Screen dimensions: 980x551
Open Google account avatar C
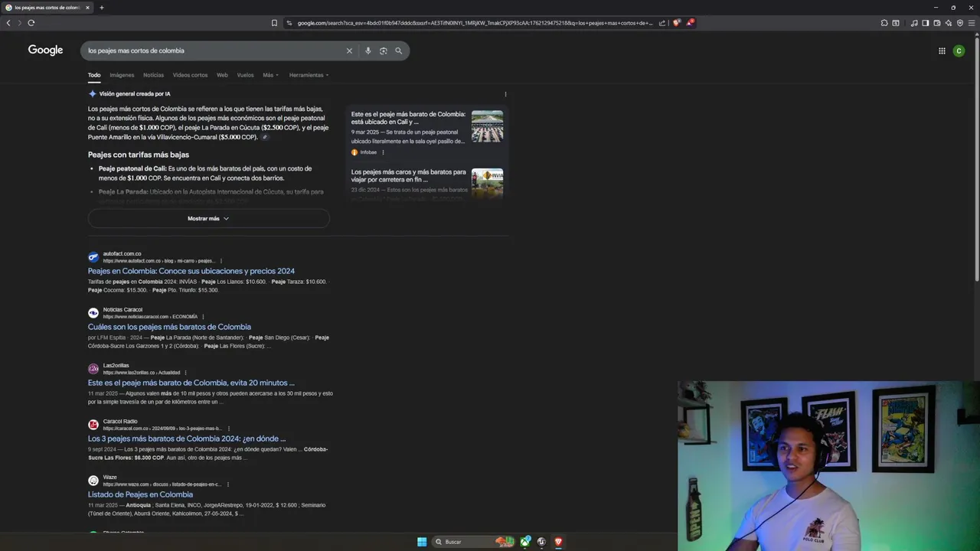[x=959, y=51]
